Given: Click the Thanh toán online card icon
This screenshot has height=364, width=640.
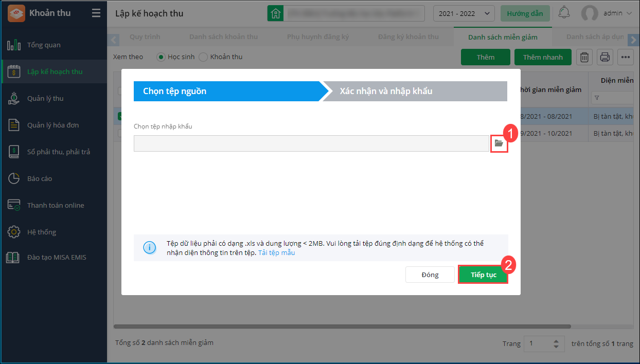Looking at the screenshot, I should pyautogui.click(x=13, y=206).
